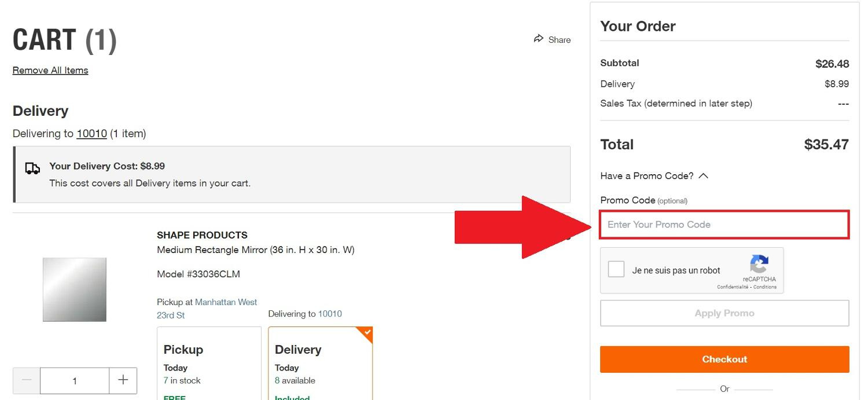The width and height of the screenshot is (868, 400).
Task: Click the orange checkmark on Delivery card
Action: tap(367, 332)
